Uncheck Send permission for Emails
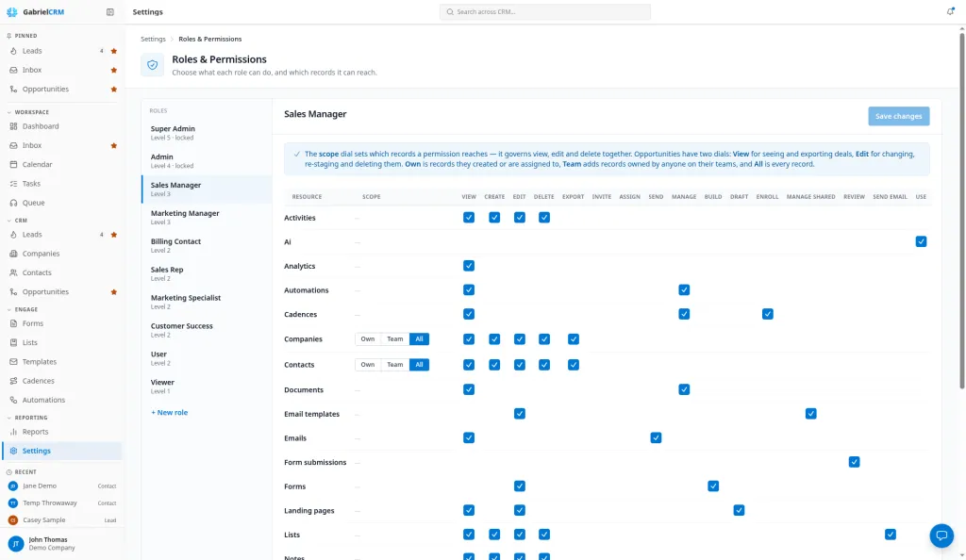The width and height of the screenshot is (966, 560). [657, 438]
